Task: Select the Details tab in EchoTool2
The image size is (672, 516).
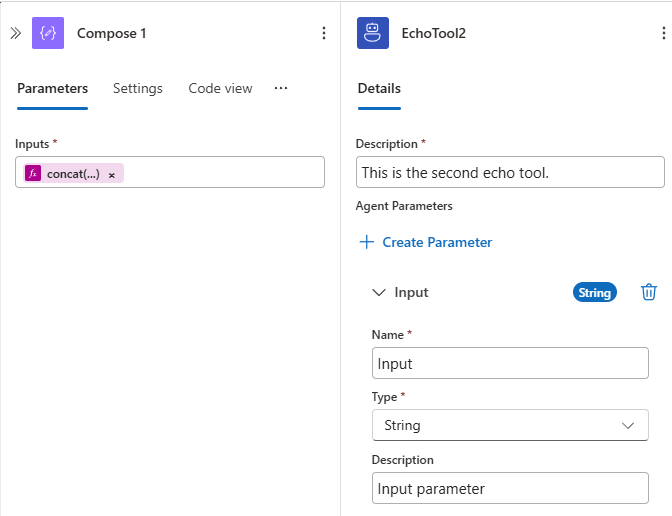Action: (379, 88)
